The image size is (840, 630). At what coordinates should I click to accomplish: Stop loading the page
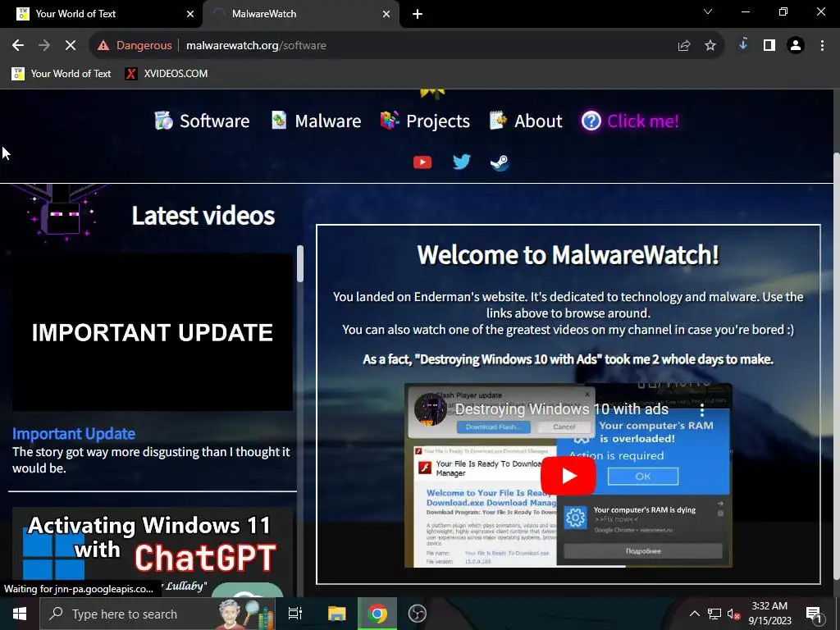coord(71,46)
